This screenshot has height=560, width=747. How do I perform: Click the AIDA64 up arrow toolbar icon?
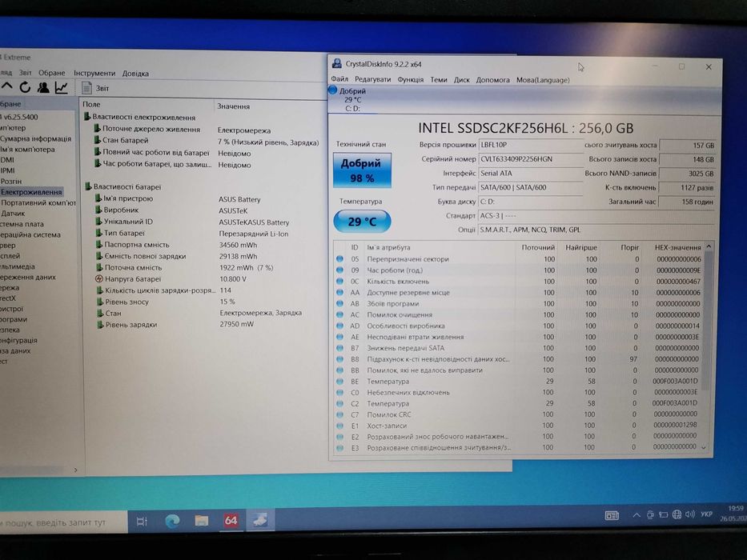click(7, 86)
